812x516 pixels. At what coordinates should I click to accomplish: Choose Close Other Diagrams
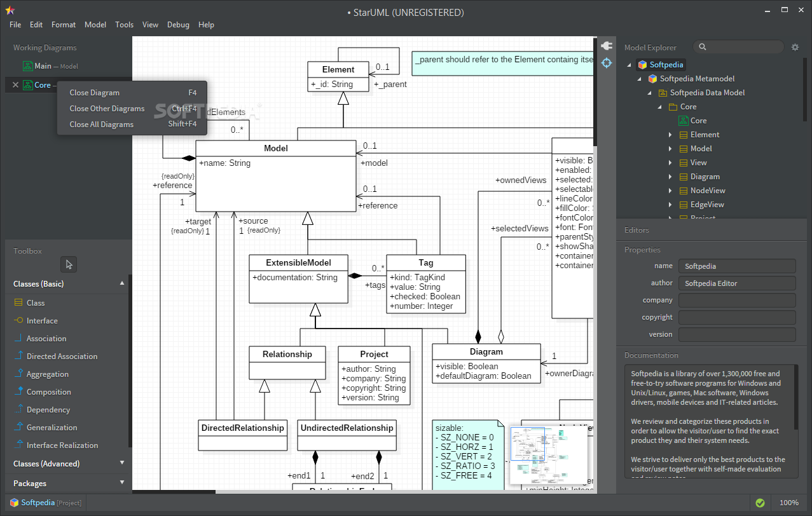click(132, 109)
